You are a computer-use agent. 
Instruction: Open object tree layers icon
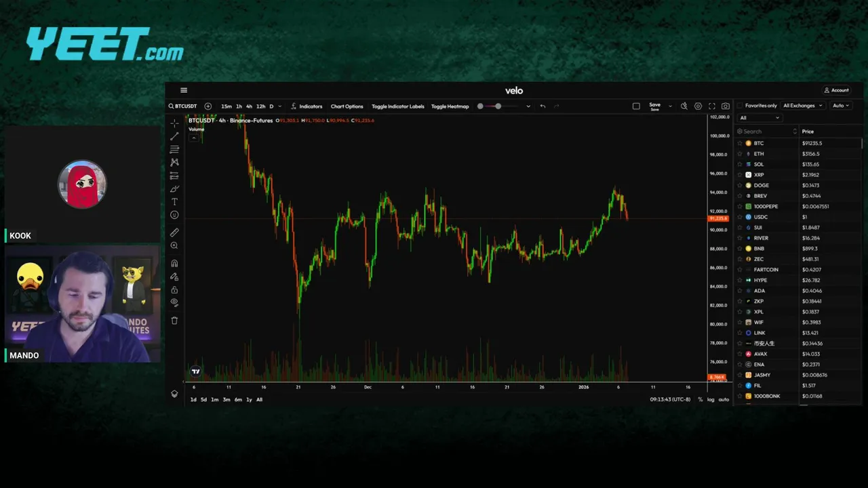174,394
